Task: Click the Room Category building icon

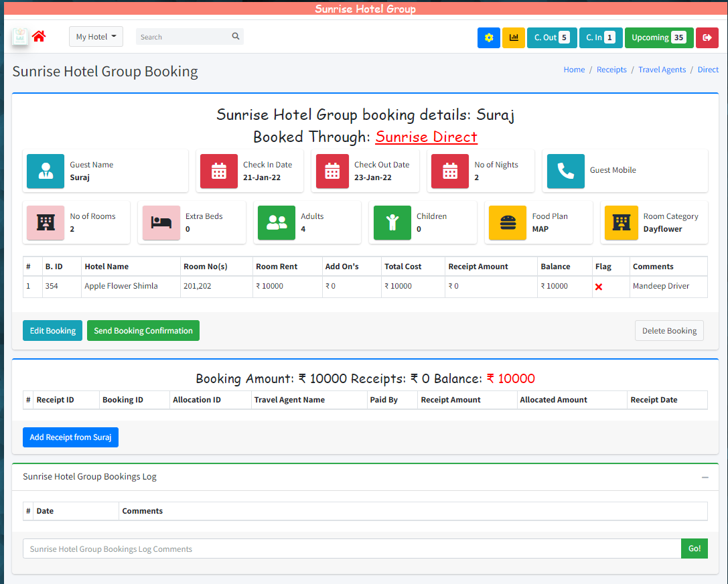Action: pos(622,223)
